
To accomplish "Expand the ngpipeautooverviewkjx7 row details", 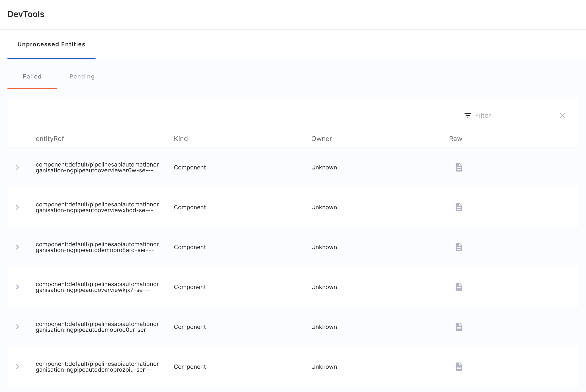I will 17,287.
